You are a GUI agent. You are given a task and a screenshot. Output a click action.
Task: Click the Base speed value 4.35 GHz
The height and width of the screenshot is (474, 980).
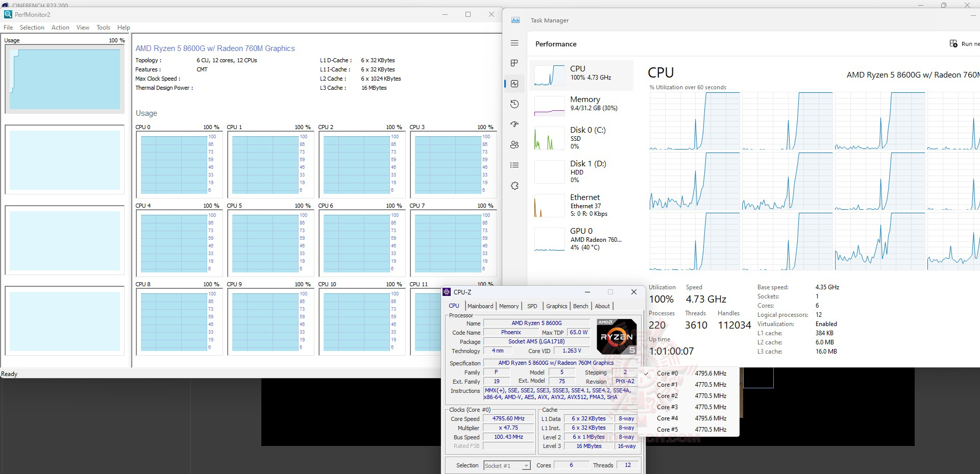(x=827, y=287)
